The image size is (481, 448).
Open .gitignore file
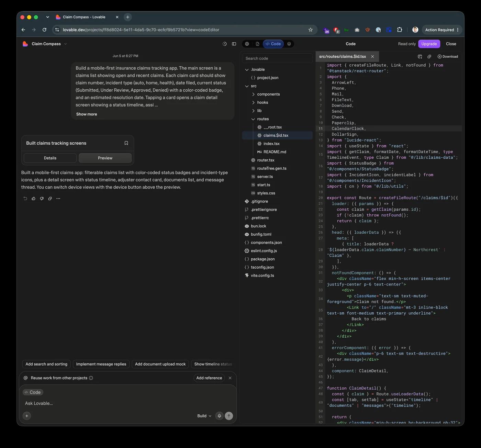pyautogui.click(x=259, y=201)
